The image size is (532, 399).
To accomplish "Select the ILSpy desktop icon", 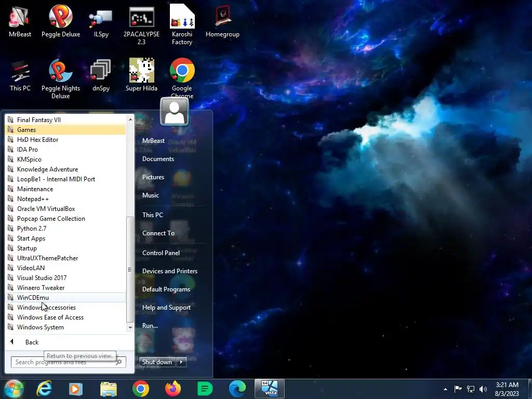I will point(101,21).
